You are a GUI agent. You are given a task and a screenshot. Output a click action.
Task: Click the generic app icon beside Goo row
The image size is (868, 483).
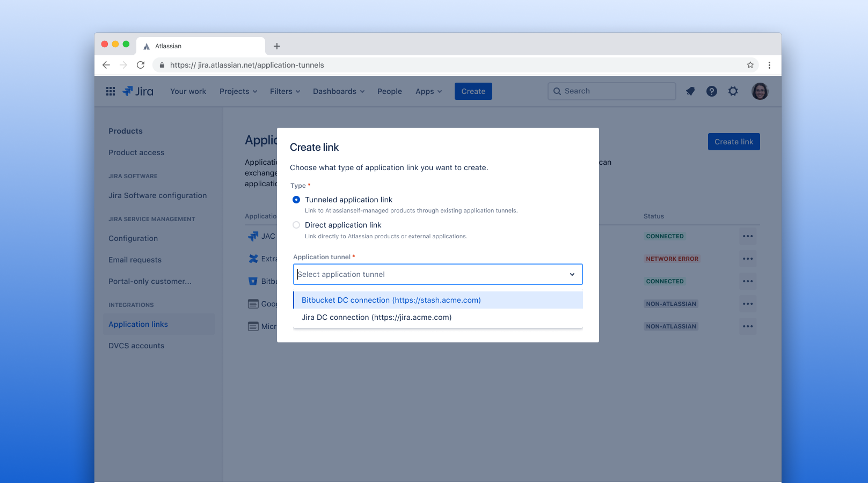click(253, 304)
